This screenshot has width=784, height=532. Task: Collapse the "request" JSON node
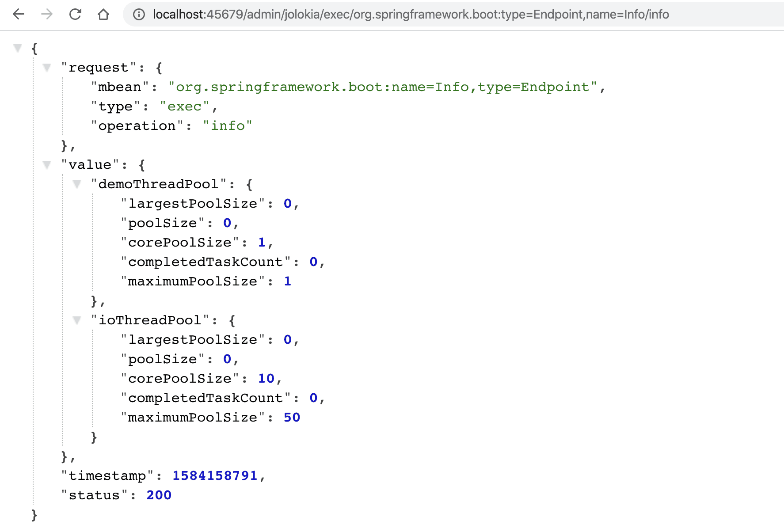pos(47,67)
